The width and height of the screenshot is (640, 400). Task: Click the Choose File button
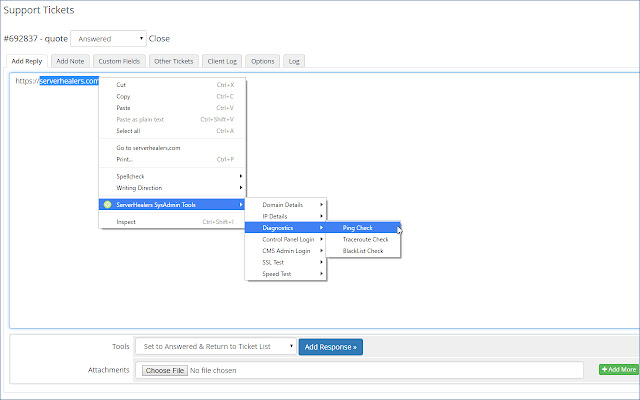point(165,370)
